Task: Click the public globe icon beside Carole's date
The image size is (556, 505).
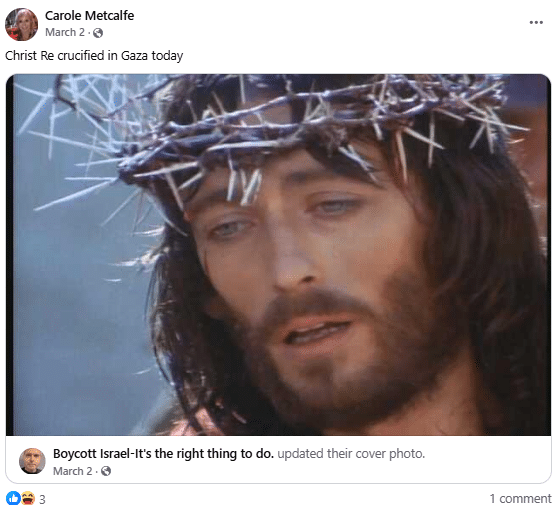Action: [x=98, y=33]
